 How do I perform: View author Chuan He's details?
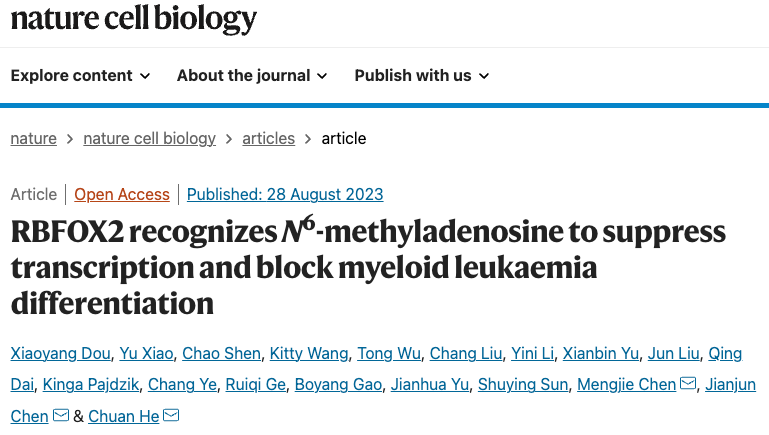click(123, 415)
